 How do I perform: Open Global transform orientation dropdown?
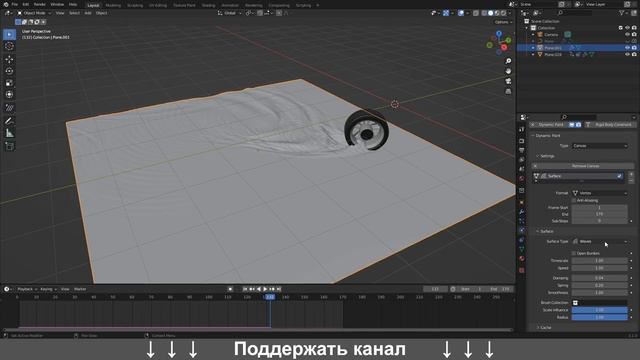230,13
